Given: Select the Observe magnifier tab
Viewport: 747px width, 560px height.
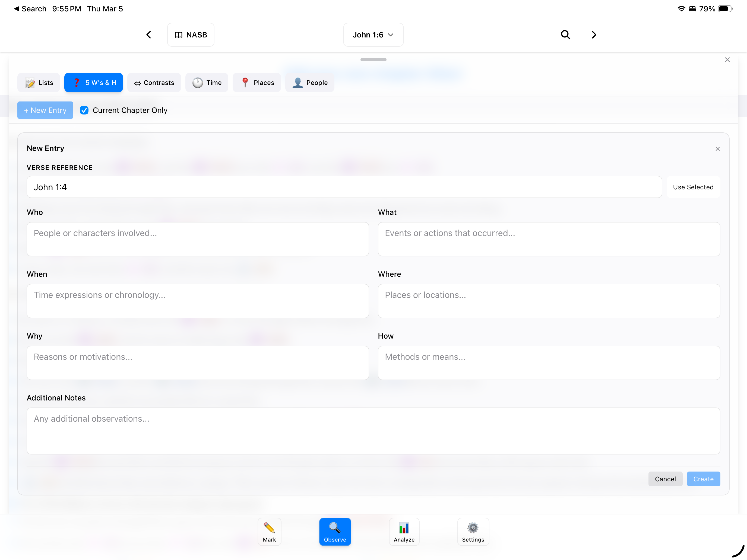Looking at the screenshot, I should point(335,531).
